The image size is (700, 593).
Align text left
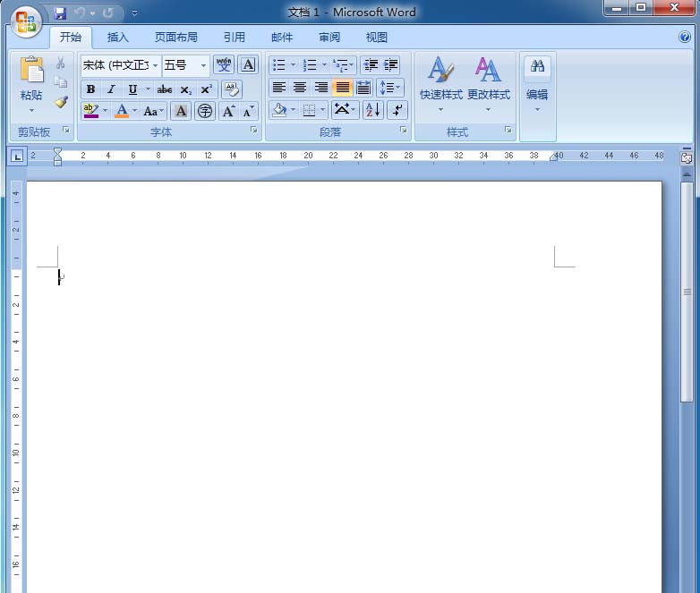(x=279, y=88)
